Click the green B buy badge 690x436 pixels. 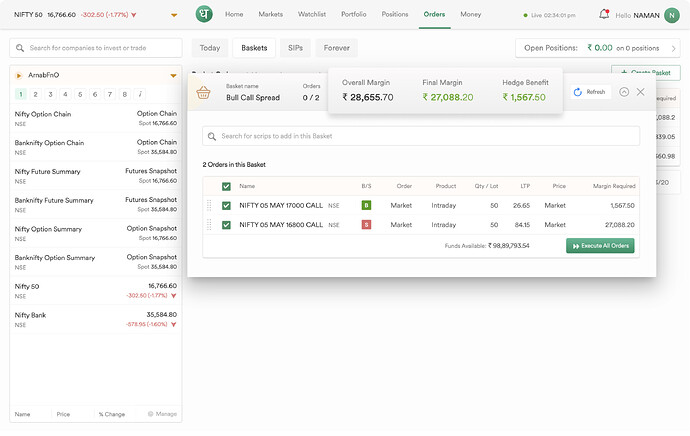coord(366,205)
